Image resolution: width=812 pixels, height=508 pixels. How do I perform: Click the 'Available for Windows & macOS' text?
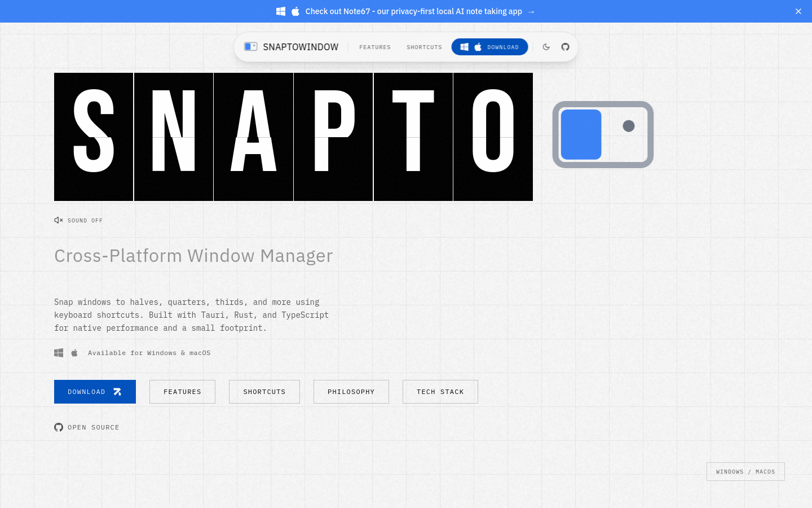click(x=149, y=353)
